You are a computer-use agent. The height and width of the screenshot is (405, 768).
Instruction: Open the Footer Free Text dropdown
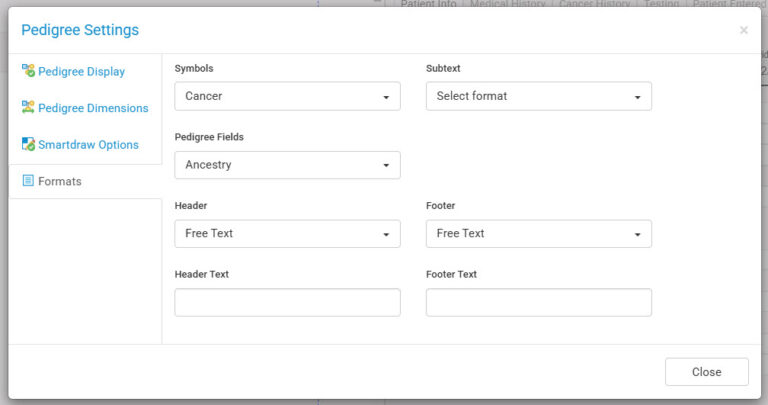539,234
